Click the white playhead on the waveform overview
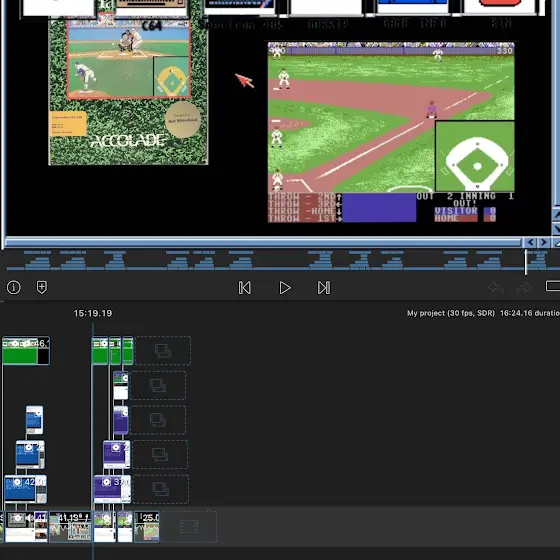Image resolution: width=560 pixels, height=560 pixels. pyautogui.click(x=526, y=262)
